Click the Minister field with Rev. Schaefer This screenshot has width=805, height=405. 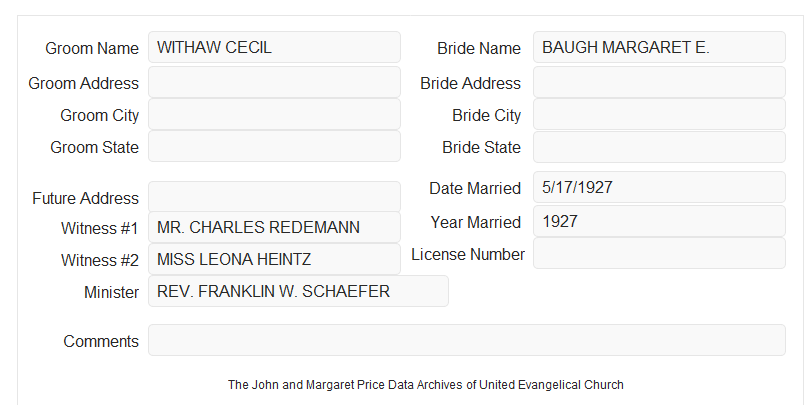(x=298, y=291)
